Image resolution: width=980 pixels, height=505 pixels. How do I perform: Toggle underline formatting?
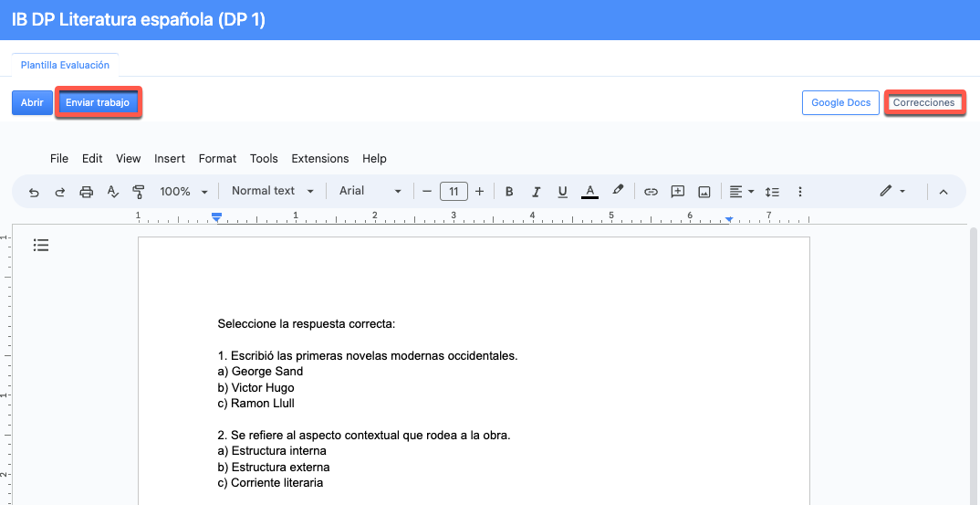coord(562,192)
